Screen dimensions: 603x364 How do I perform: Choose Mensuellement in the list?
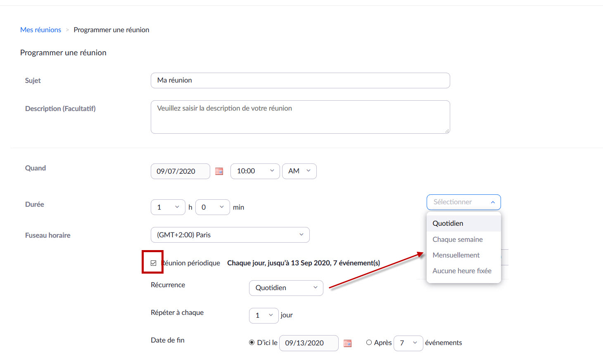point(464,255)
